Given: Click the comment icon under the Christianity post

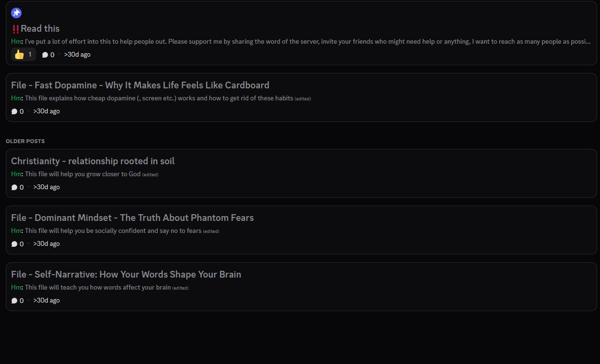Looking at the screenshot, I should click(x=14, y=187).
